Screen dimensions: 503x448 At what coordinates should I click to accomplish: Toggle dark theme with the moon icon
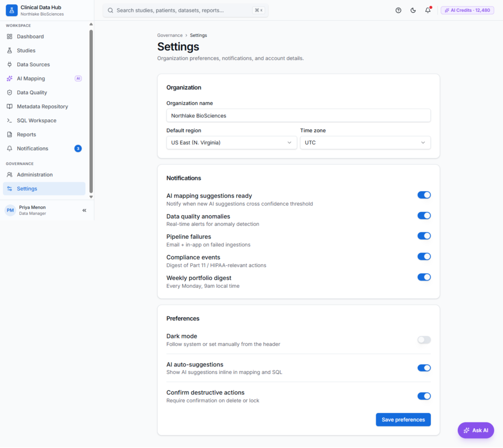[413, 10]
